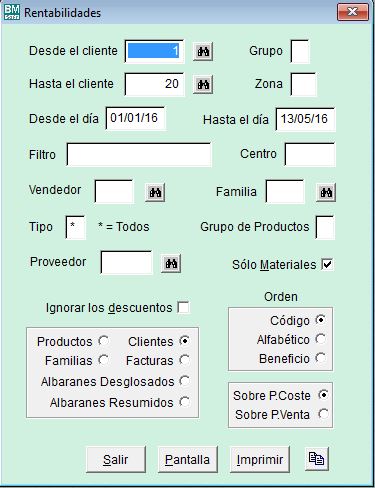Uncheck the Sólo Materiales checkbox
This screenshot has width=375, height=488.
[x=327, y=264]
